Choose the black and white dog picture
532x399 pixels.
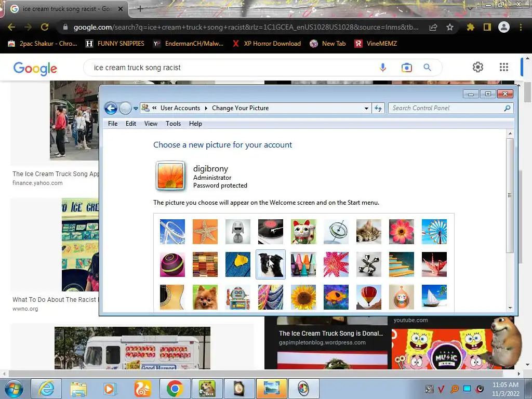pos(270,264)
